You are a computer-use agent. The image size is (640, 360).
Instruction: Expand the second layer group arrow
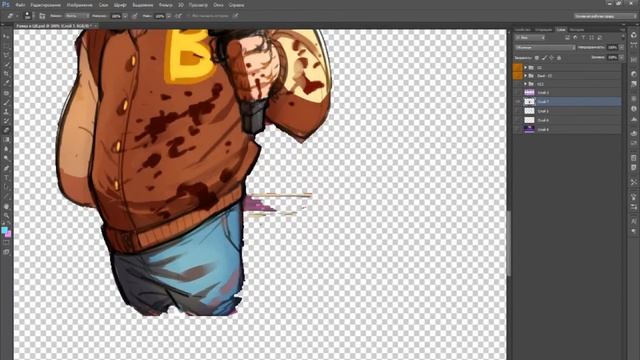point(525,76)
